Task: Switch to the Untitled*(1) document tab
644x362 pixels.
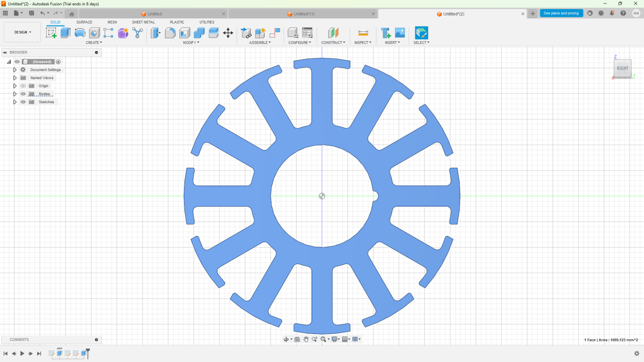Action: (304, 14)
